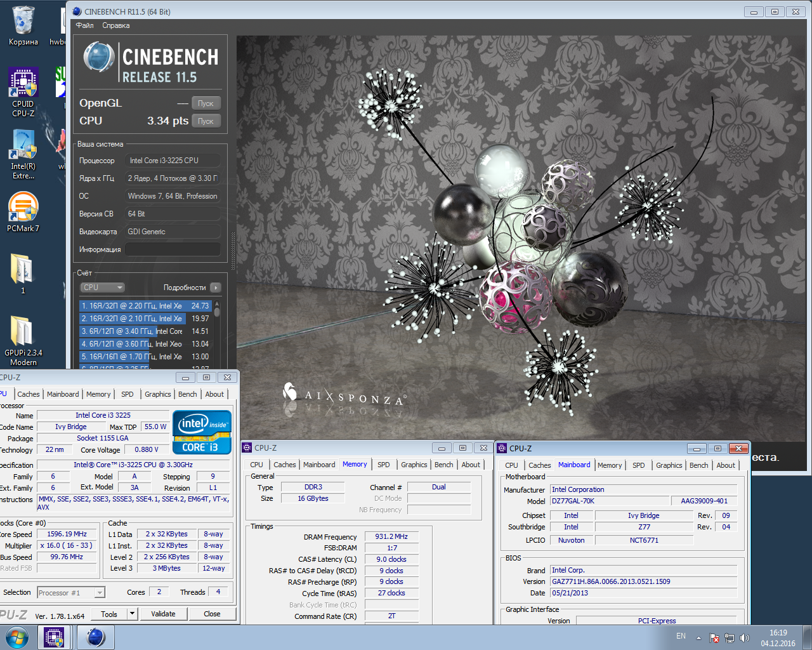Click the memory Size value 16 GBytes
812x650 pixels.
tap(313, 498)
